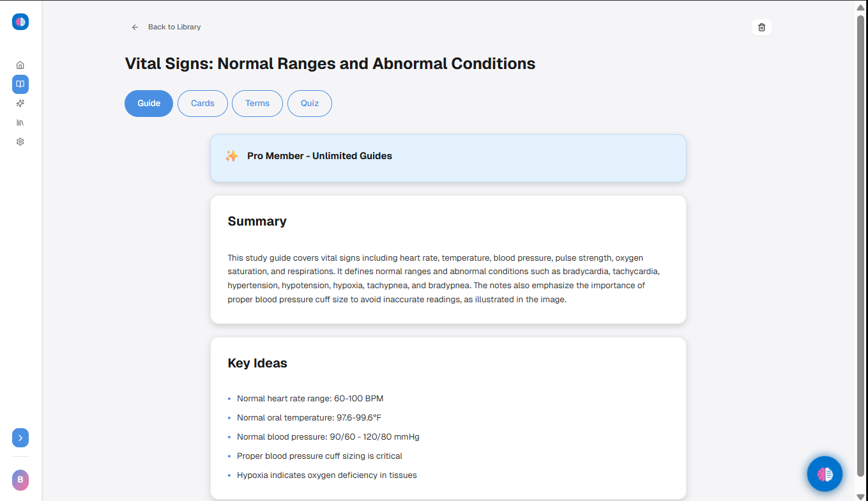Open the AI assistant bubble at bottom right
The image size is (868, 501).
825,474
